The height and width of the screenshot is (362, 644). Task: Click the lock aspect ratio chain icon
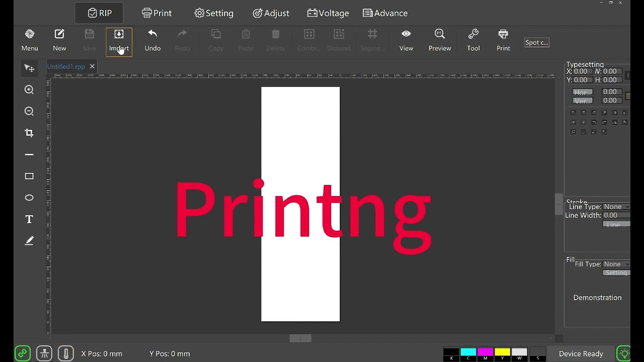click(x=628, y=75)
